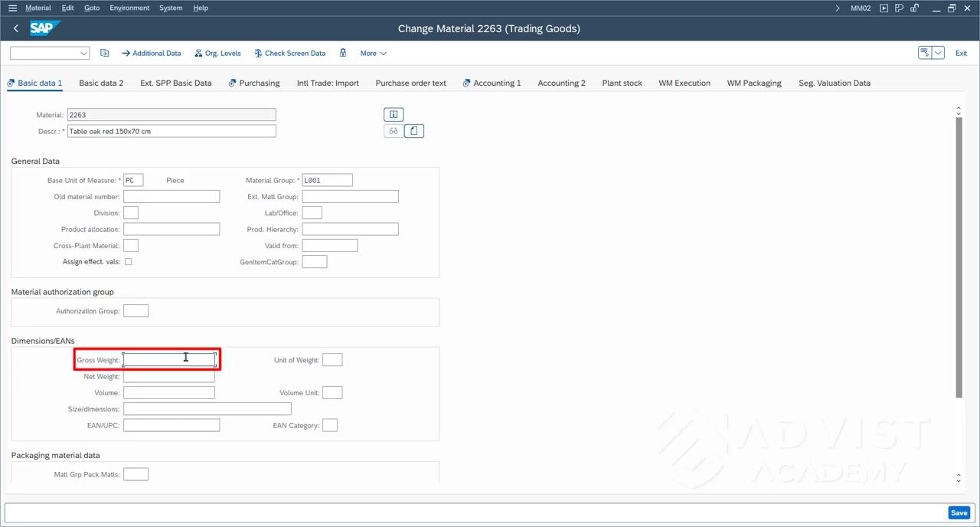
Task: Open the System menu
Action: 171,8
